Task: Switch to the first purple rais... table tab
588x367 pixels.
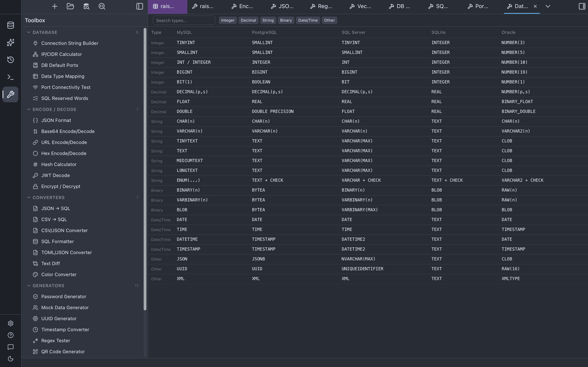Action: [x=168, y=6]
